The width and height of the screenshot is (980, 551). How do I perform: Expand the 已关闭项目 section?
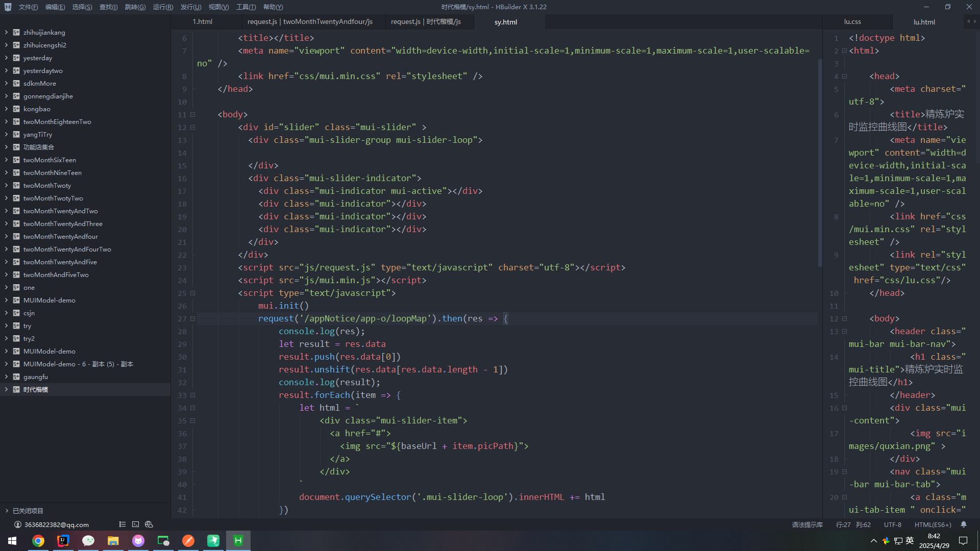tap(7, 511)
